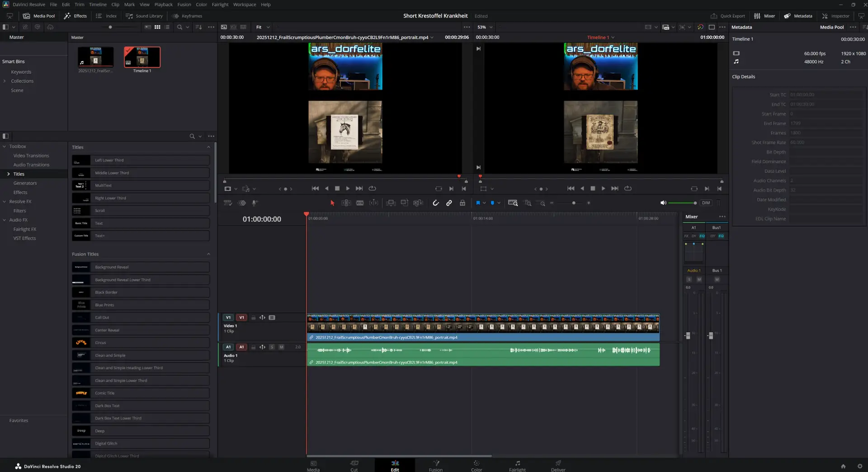Open the Sound Library panel
The image size is (868, 472).
pyautogui.click(x=144, y=16)
